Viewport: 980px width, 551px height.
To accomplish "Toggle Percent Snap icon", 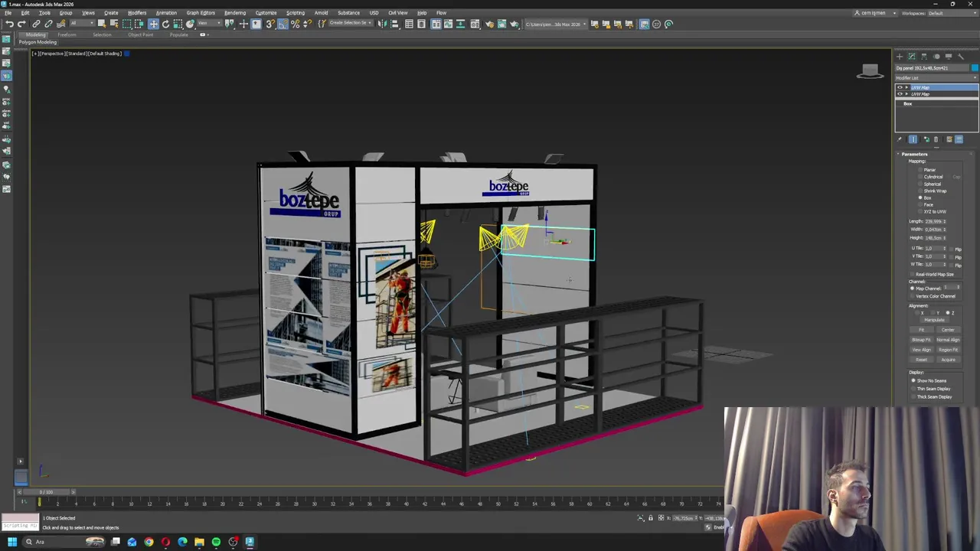I will (x=295, y=24).
